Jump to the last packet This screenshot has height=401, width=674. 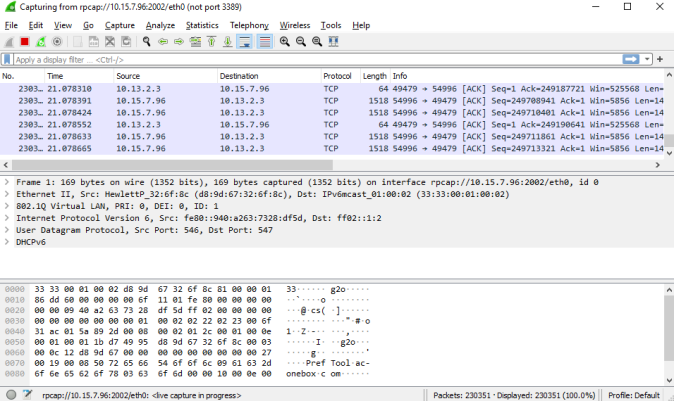coord(227,42)
